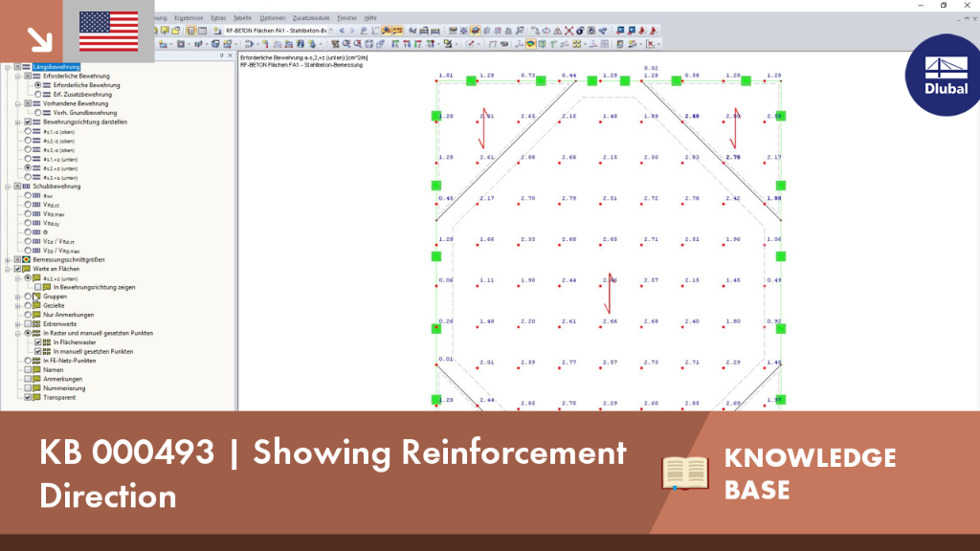Collapse the Schubbewehrung tree node
This screenshot has height=551, width=980.
pyautogui.click(x=8, y=187)
